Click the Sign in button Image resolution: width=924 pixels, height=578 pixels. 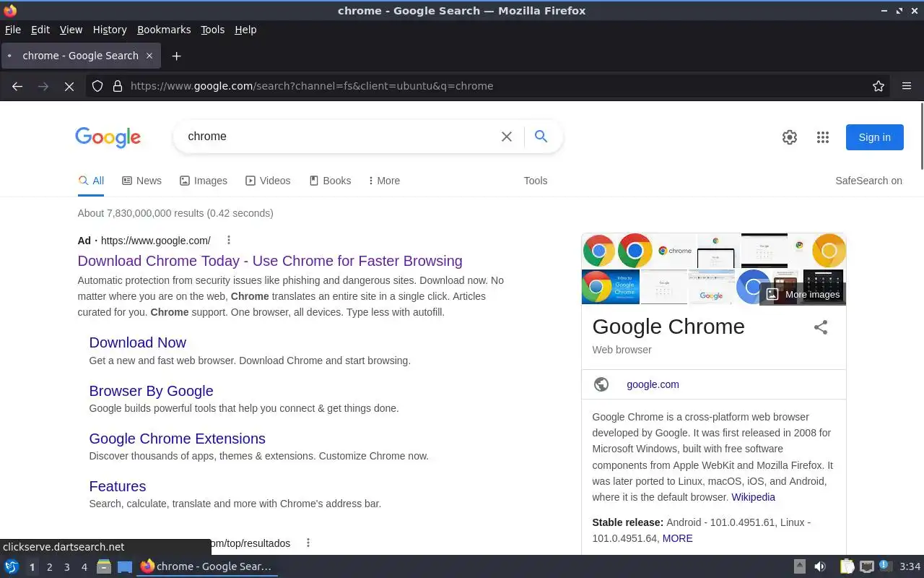874,137
